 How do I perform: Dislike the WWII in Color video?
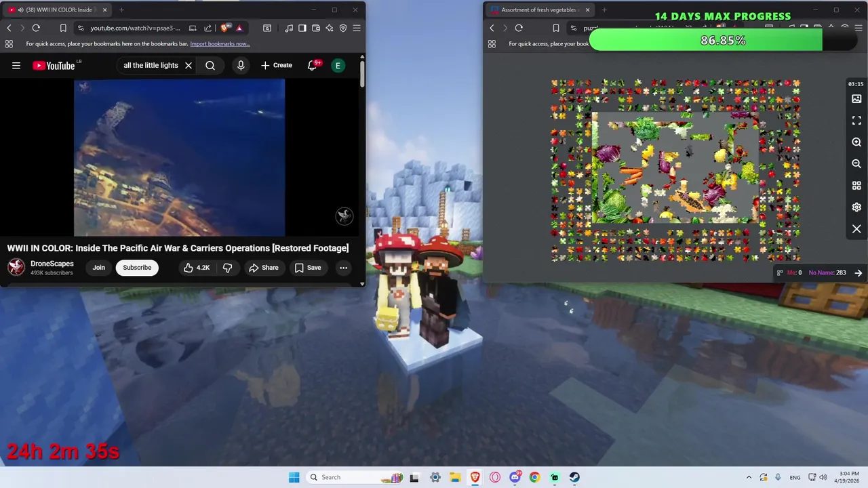(x=228, y=268)
